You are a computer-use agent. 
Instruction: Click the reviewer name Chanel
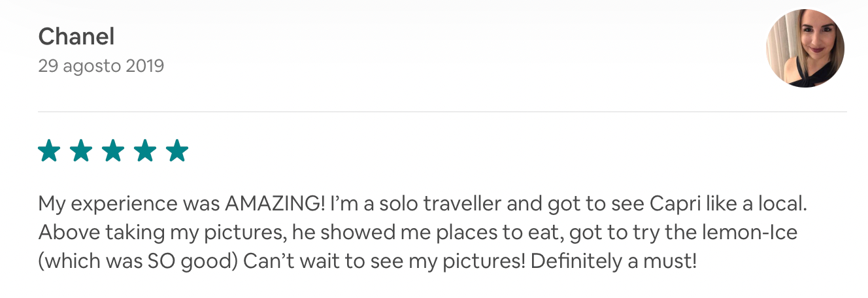pos(76,37)
